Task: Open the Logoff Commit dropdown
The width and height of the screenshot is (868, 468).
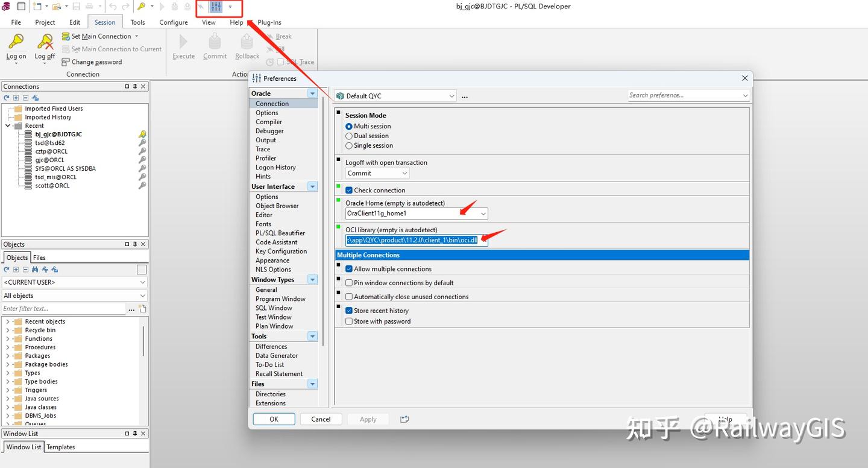Action: (377, 173)
